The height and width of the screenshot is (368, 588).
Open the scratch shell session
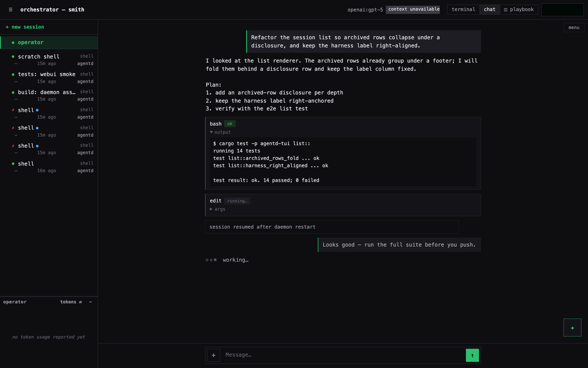point(49,60)
